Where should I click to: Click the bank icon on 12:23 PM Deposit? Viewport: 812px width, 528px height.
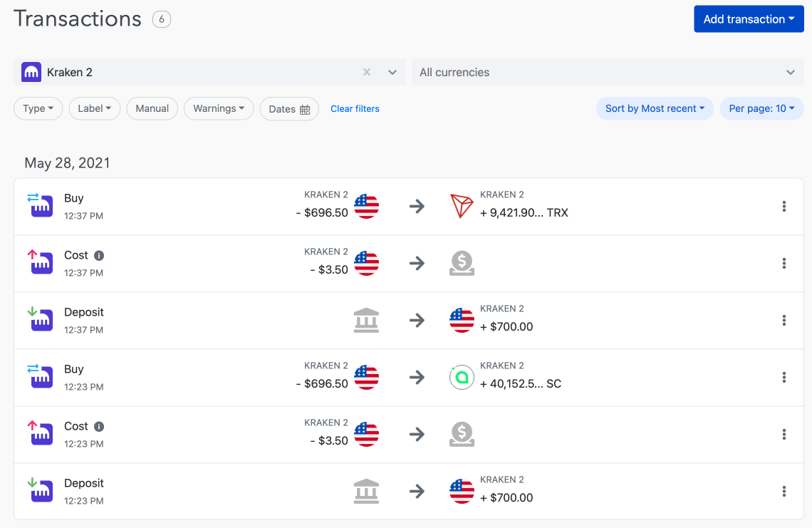click(x=367, y=491)
